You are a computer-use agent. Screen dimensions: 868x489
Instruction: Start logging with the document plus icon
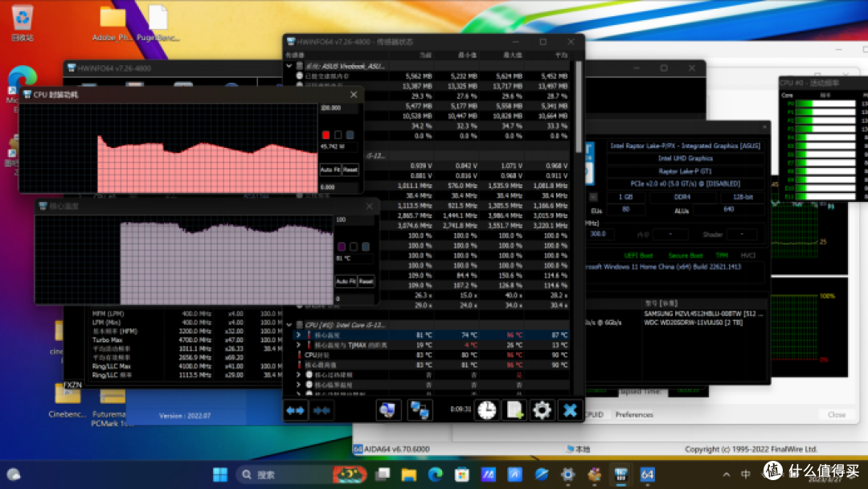coord(514,410)
